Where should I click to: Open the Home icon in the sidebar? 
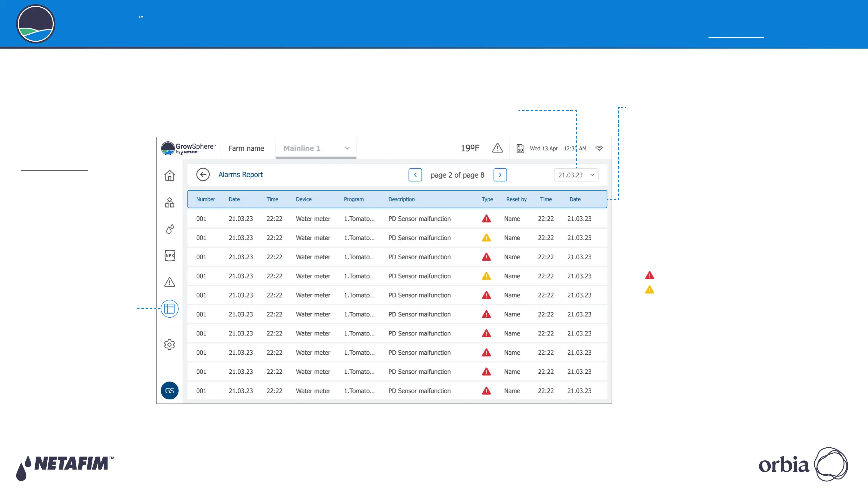[x=169, y=175]
